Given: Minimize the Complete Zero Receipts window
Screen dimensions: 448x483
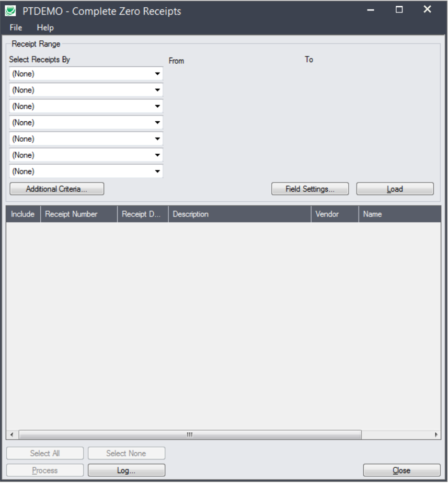Looking at the screenshot, I should point(371,10).
